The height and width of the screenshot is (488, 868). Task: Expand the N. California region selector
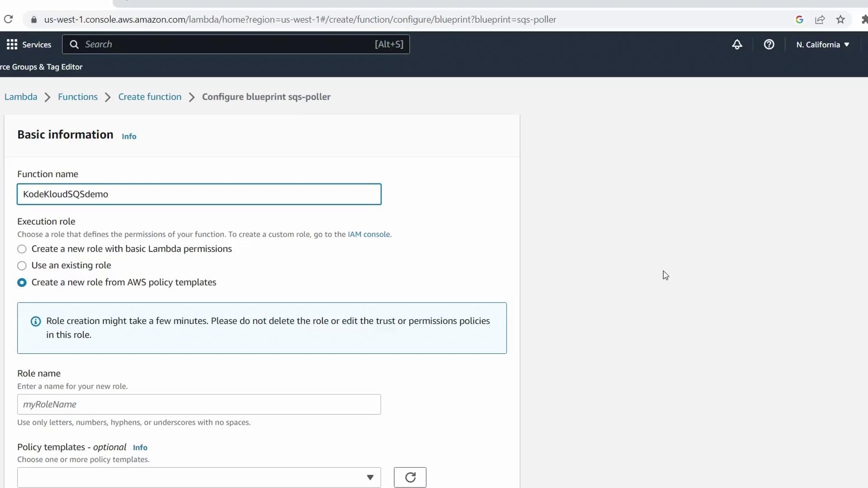(x=823, y=44)
